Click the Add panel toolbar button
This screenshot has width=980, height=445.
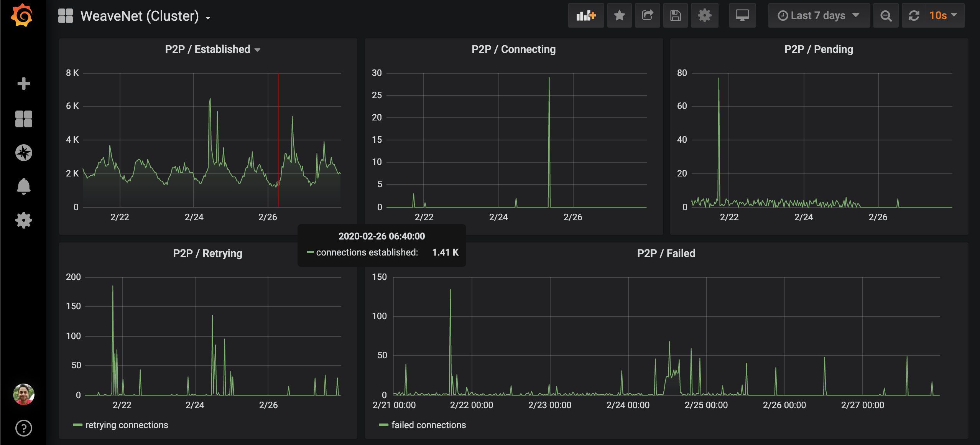tap(586, 16)
